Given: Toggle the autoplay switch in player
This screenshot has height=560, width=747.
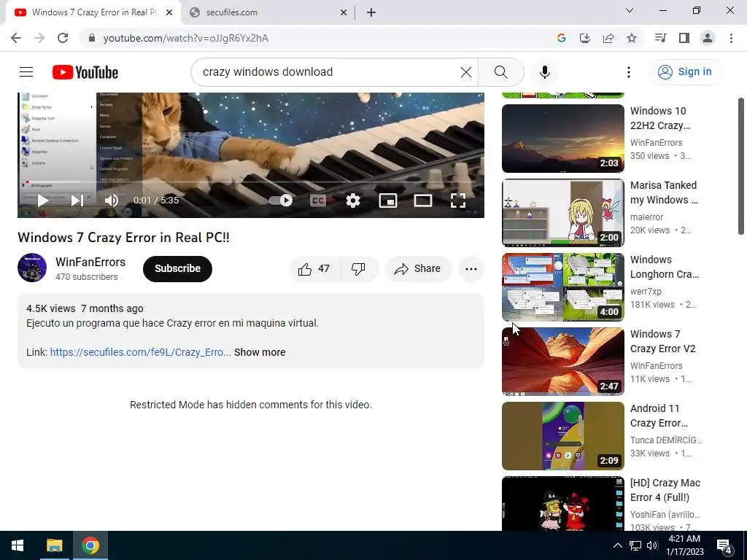Looking at the screenshot, I should [281, 201].
